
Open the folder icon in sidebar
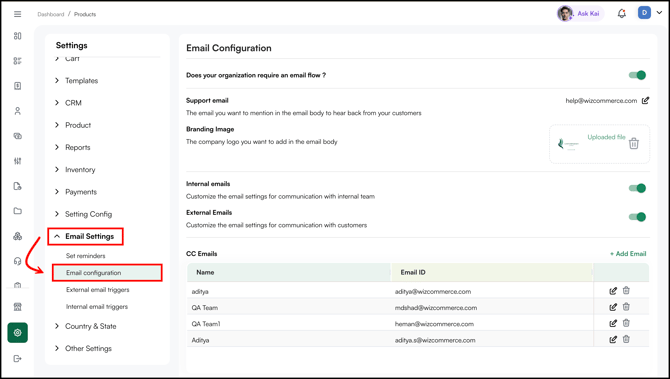click(18, 211)
